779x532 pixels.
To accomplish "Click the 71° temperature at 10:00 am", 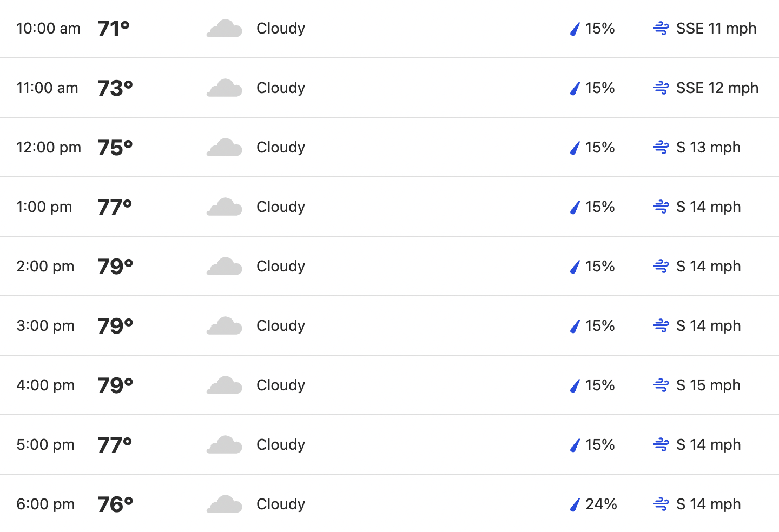I will coord(114,29).
